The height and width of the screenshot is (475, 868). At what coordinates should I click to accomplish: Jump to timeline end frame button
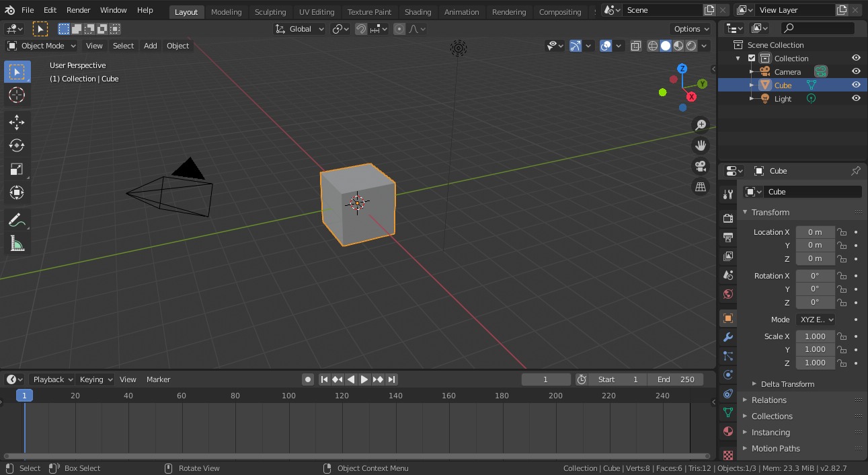coord(391,379)
